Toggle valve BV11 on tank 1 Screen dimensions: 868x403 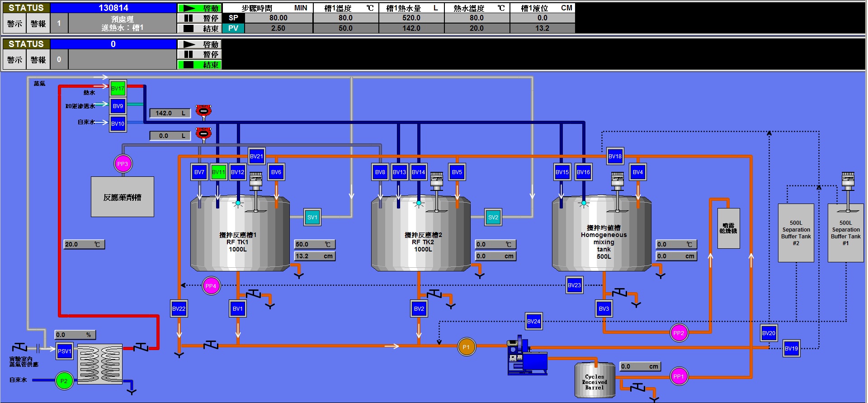218,172
